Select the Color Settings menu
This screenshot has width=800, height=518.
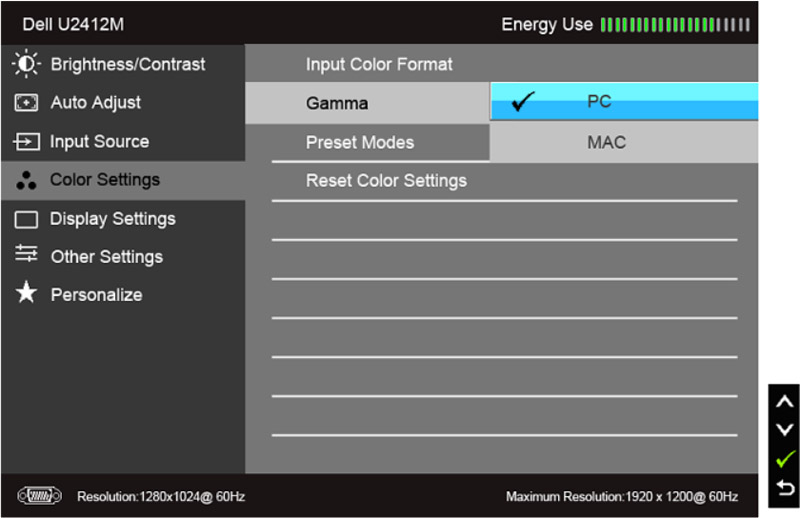pos(123,180)
